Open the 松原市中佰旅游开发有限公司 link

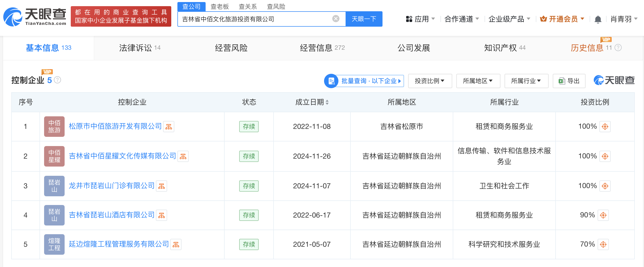pyautogui.click(x=115, y=126)
